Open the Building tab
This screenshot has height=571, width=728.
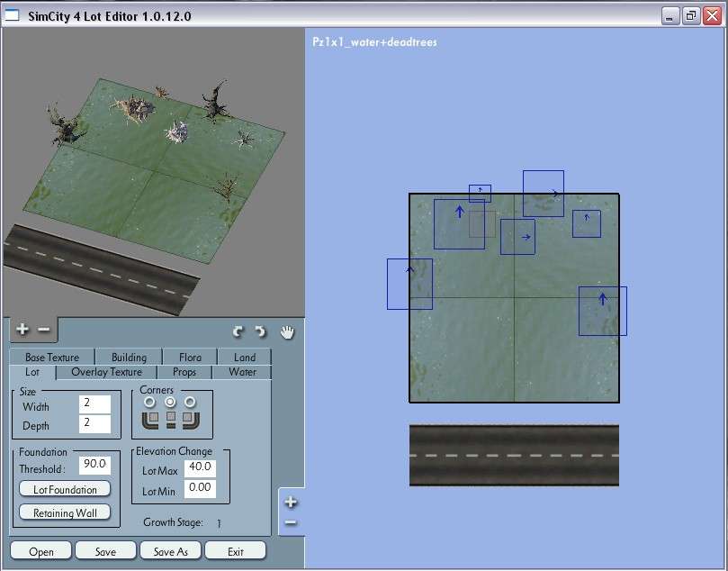[129, 357]
